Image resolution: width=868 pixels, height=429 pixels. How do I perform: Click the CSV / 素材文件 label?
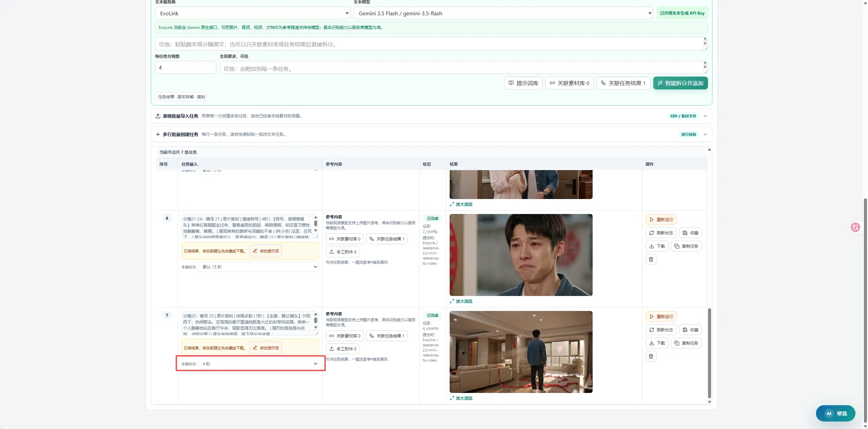pos(683,116)
